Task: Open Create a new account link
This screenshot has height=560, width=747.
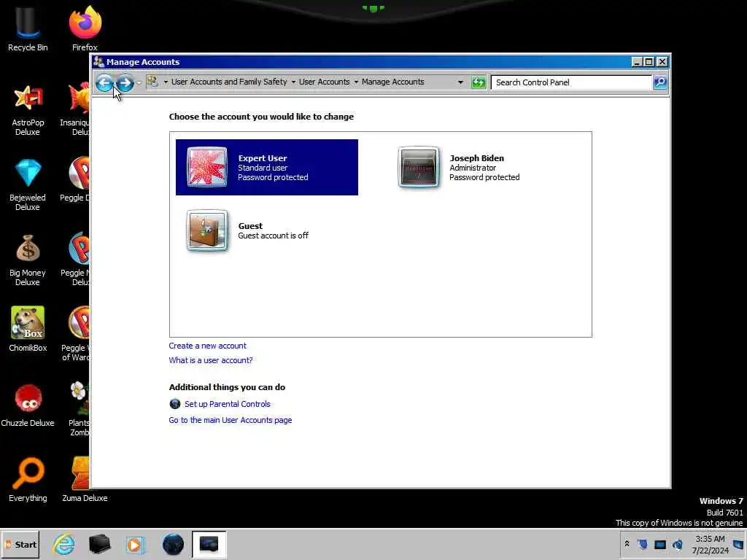Action: pos(207,346)
